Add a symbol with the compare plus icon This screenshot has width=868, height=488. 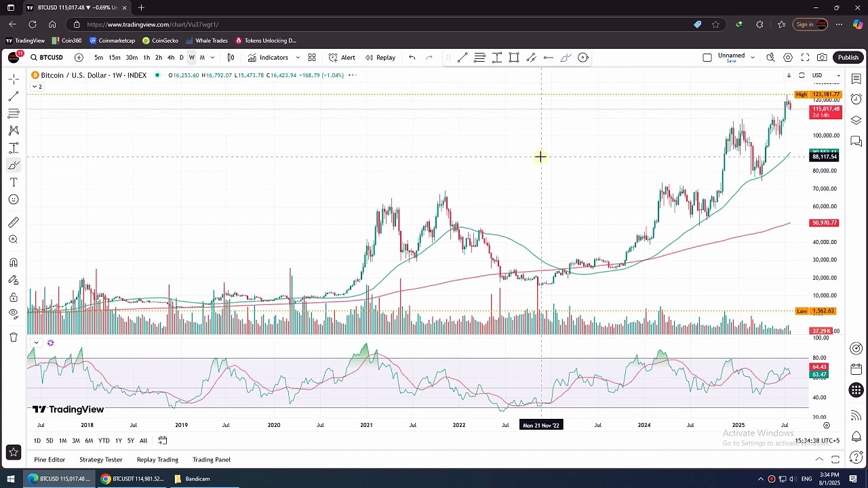tap(79, 58)
